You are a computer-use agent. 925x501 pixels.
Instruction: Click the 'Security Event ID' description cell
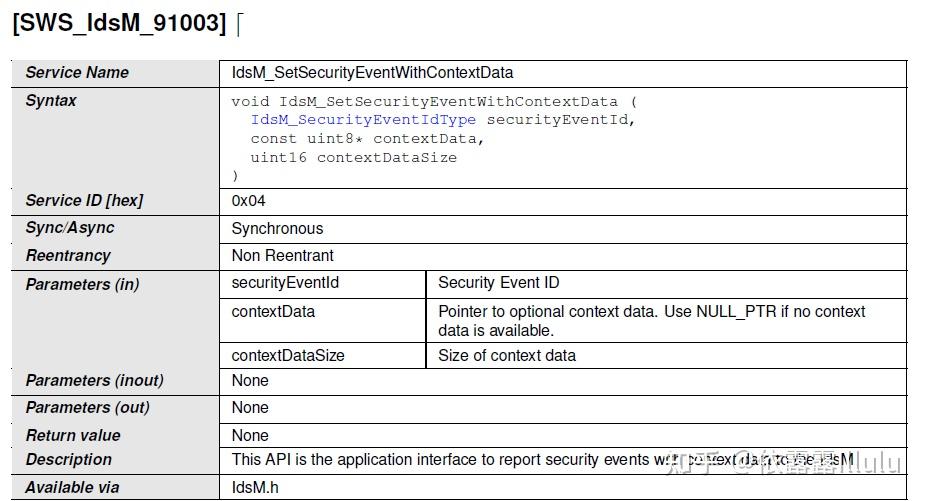498,283
